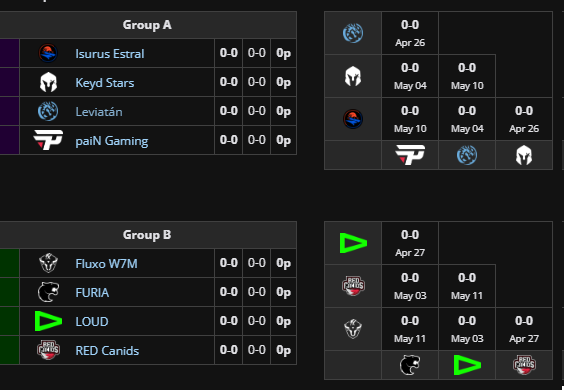Open the RED Canids team link
Viewport: 564px width, 390px height.
pos(107,351)
